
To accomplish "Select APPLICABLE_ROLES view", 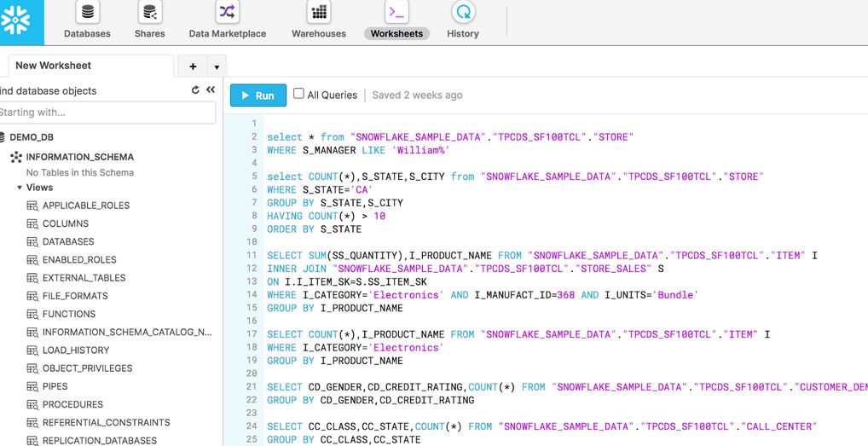I will [86, 206].
